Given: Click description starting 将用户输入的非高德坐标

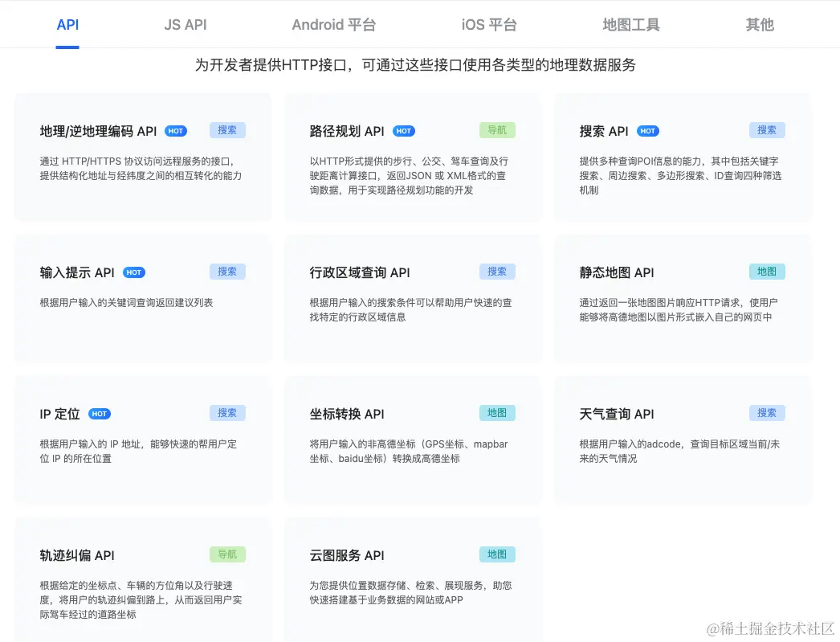Looking at the screenshot, I should [409, 452].
